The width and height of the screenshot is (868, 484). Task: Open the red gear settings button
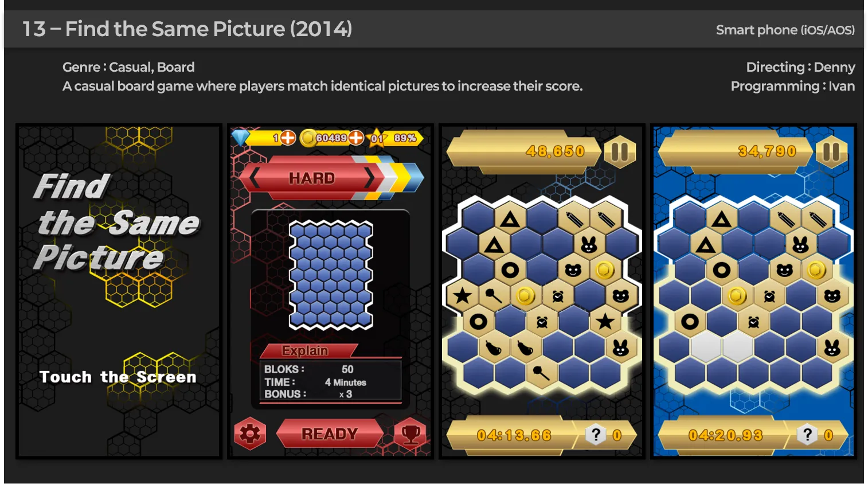click(250, 434)
